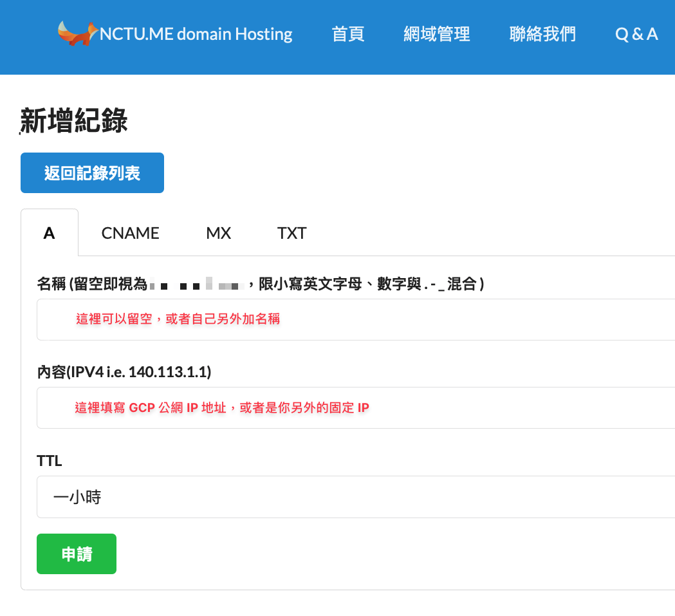Switch to the TXT tab
Image resolution: width=675 pixels, height=616 pixels.
pyautogui.click(x=291, y=233)
